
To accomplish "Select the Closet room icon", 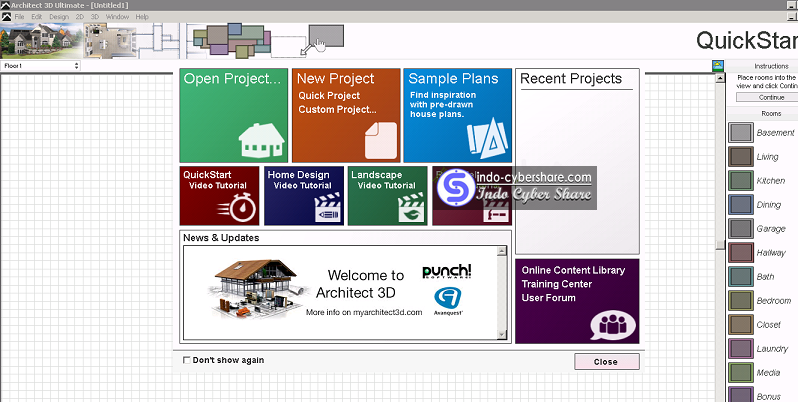I will click(x=740, y=324).
